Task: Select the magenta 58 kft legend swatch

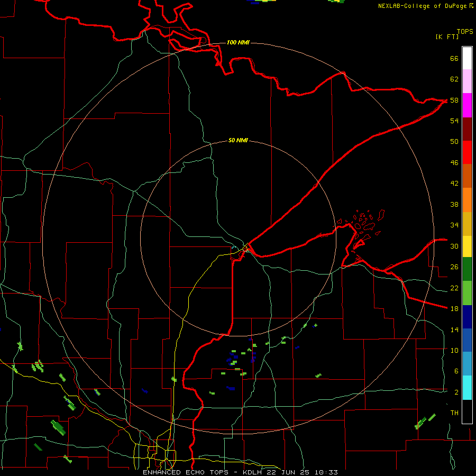Action: pos(467,105)
